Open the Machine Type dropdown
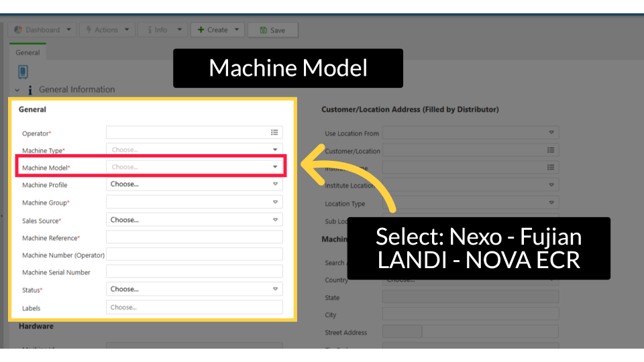The image size is (644, 362). pyautogui.click(x=195, y=149)
